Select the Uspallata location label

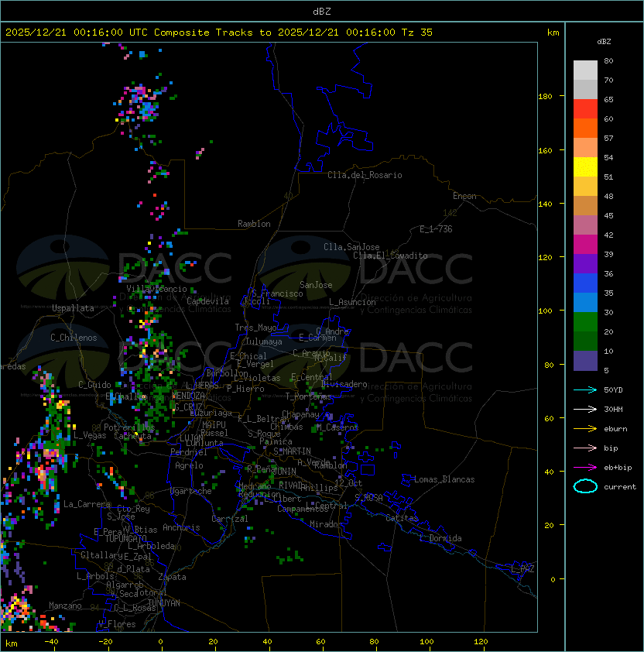pyautogui.click(x=73, y=308)
